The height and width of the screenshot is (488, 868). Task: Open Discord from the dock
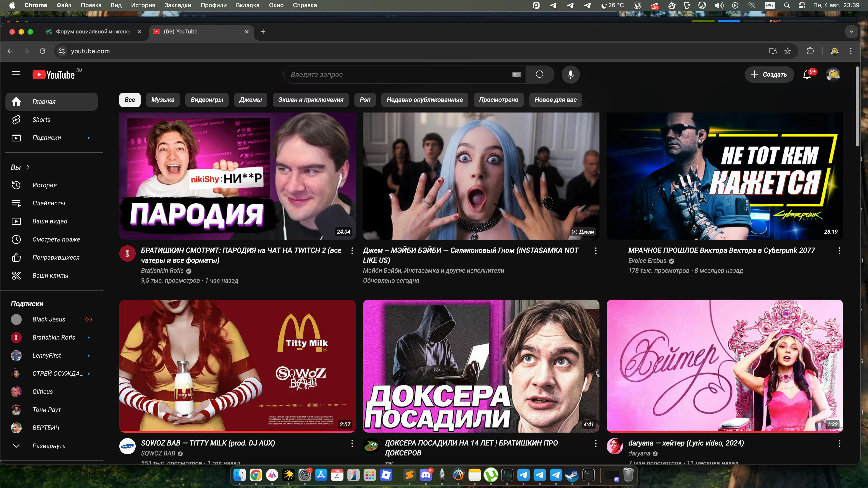point(426,475)
